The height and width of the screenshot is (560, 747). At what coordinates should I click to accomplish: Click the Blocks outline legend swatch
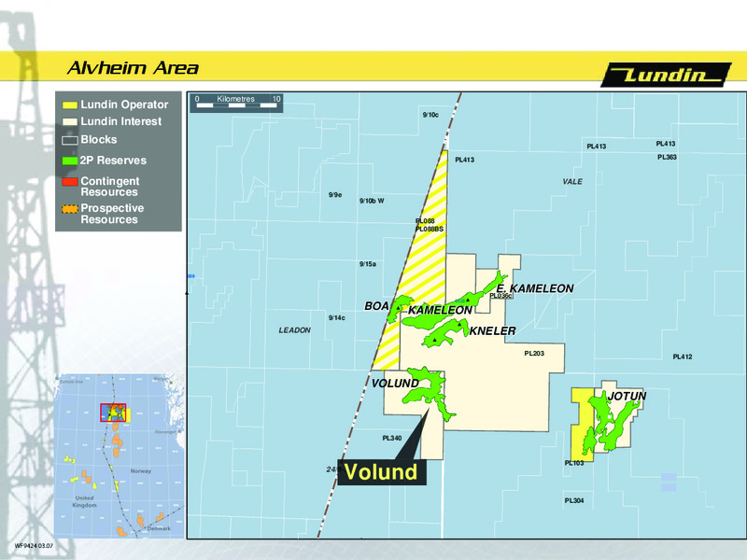(x=70, y=141)
